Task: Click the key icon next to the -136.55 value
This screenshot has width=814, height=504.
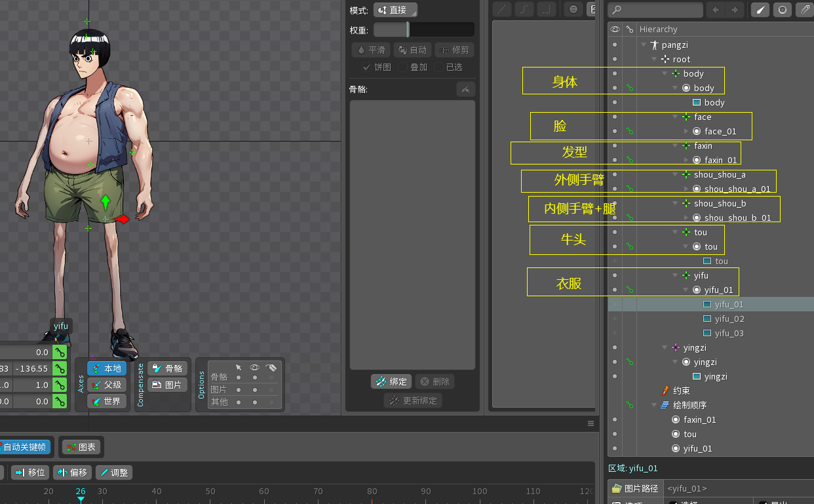Action: point(60,369)
